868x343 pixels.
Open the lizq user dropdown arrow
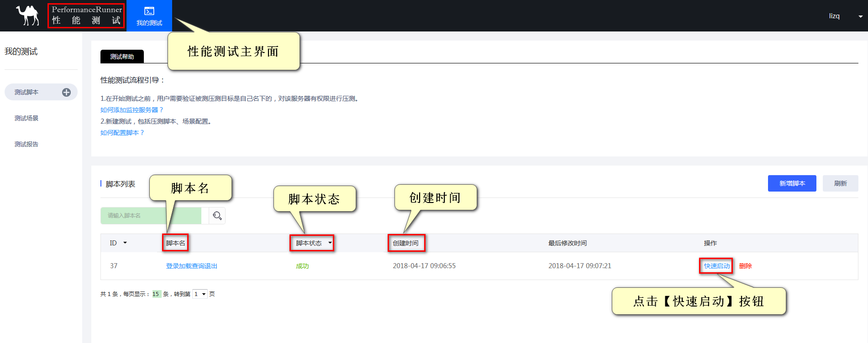tap(860, 16)
